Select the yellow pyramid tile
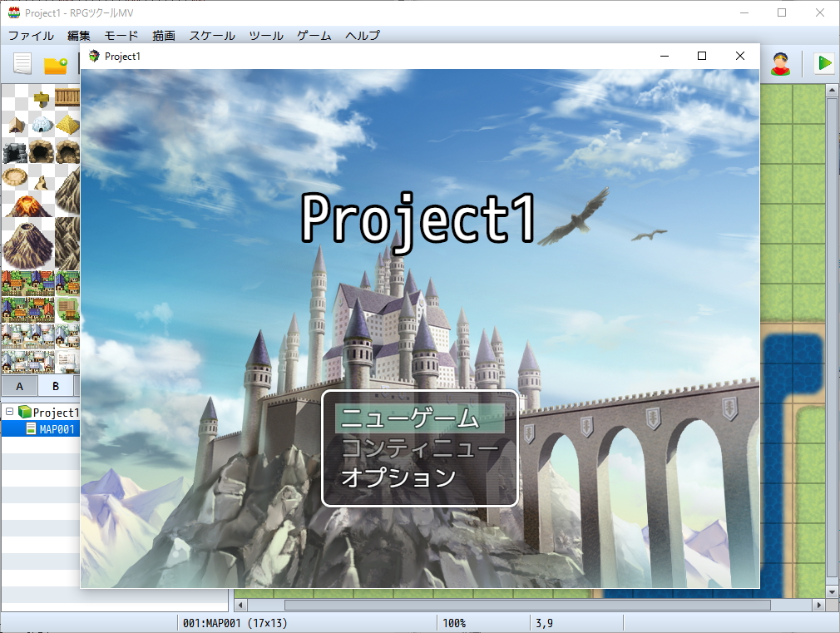Screen dimensions: 840x633 [67, 124]
